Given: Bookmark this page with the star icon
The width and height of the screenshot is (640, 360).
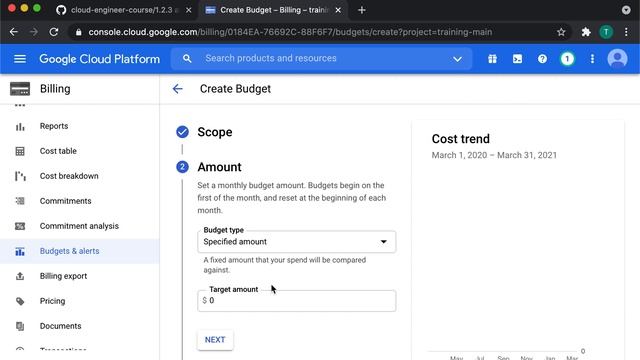Looking at the screenshot, I should (x=561, y=32).
